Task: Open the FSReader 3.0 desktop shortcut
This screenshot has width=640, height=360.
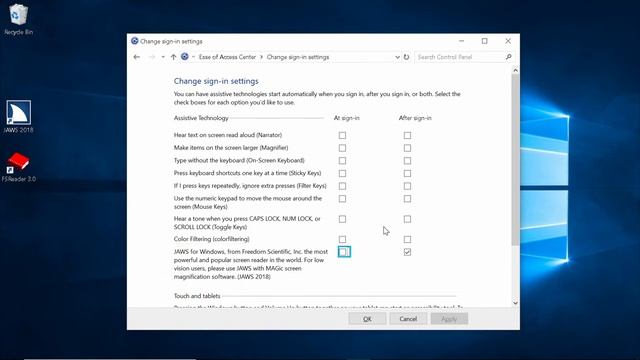Action: point(18,167)
